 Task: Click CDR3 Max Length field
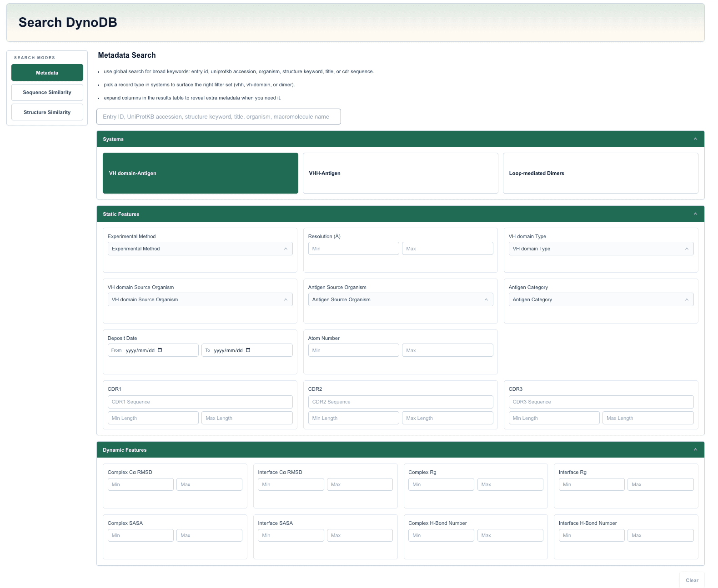(648, 418)
